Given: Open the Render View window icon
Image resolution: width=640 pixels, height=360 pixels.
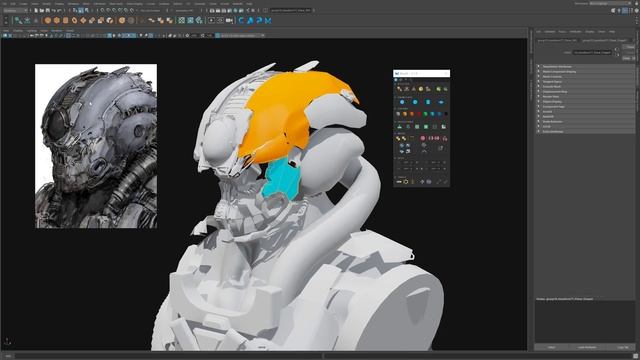Looking at the screenshot, I should coord(212,10).
